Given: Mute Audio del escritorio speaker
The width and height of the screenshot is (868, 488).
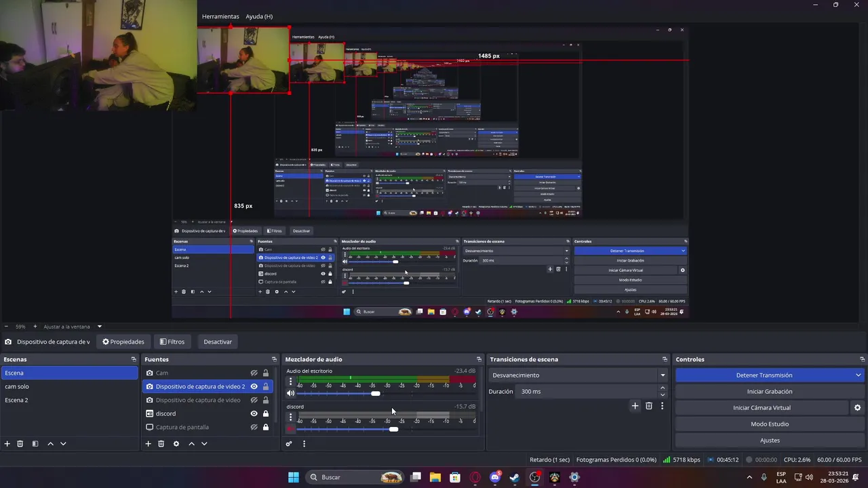Looking at the screenshot, I should [291, 393].
